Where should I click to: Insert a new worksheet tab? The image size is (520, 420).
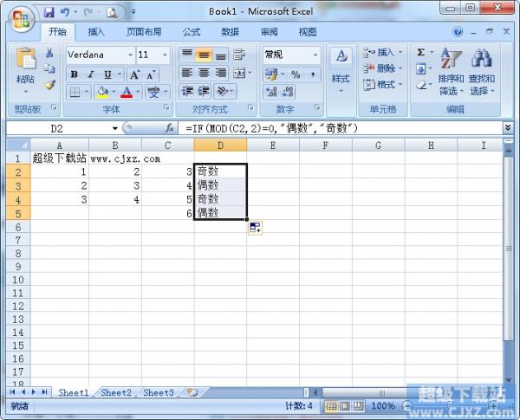click(x=192, y=393)
